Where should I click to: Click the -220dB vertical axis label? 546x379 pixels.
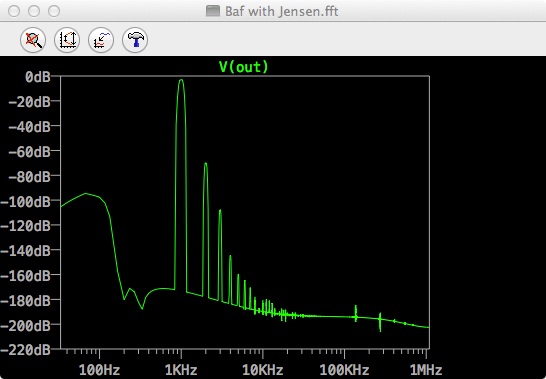(x=25, y=349)
